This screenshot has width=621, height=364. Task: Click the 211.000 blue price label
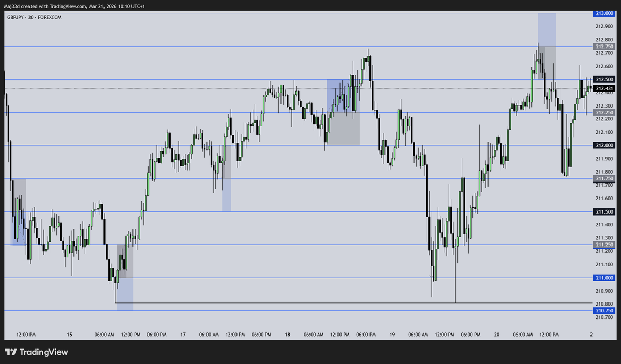(x=603, y=278)
